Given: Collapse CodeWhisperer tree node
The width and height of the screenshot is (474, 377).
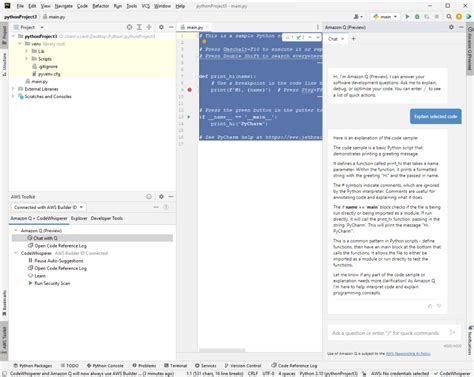Looking at the screenshot, I should [x=16, y=253].
